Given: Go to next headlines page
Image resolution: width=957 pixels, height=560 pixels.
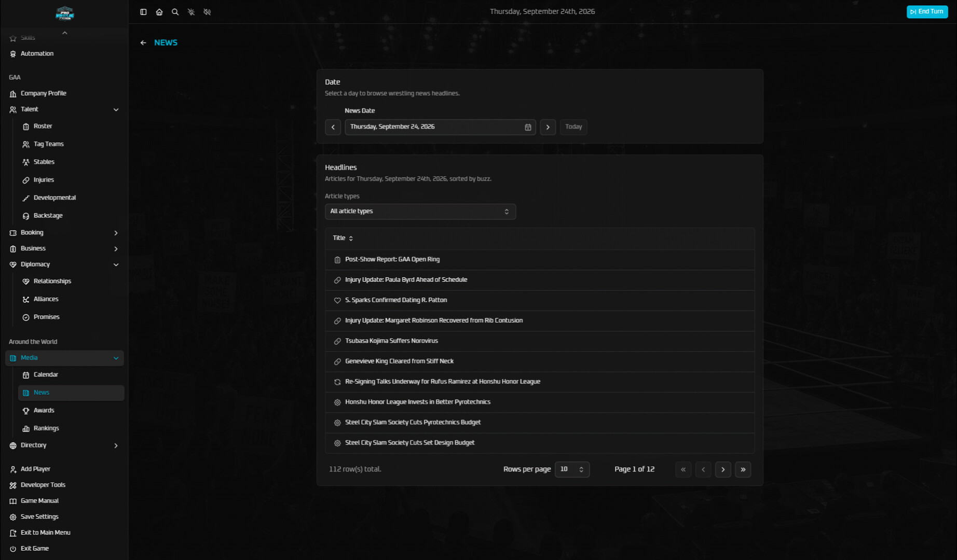Looking at the screenshot, I should tap(723, 469).
